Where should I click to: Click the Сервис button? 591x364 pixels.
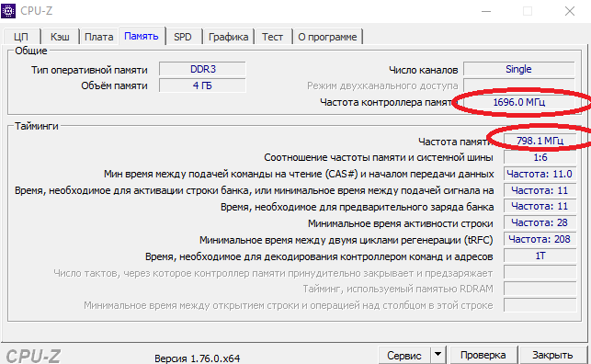[x=404, y=356]
